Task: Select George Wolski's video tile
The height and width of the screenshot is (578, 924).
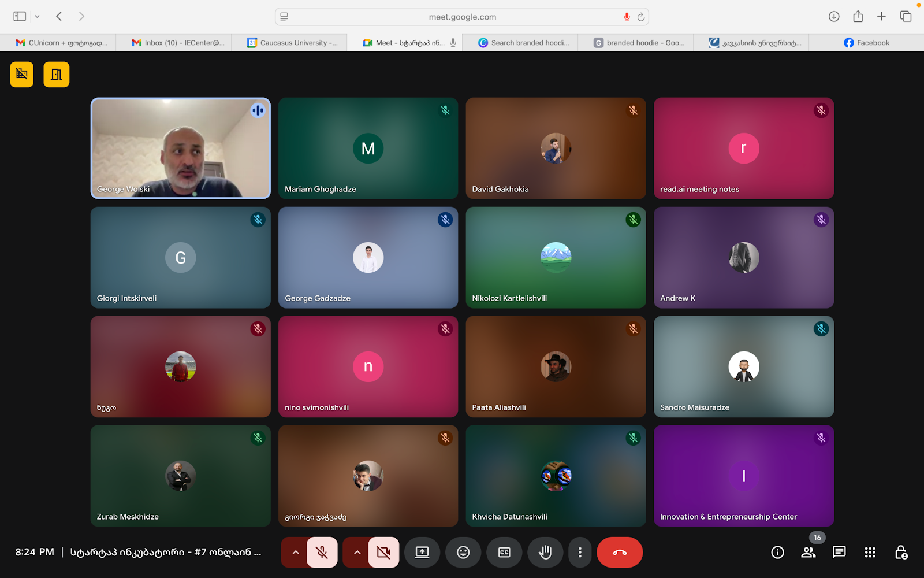Action: pos(180,149)
